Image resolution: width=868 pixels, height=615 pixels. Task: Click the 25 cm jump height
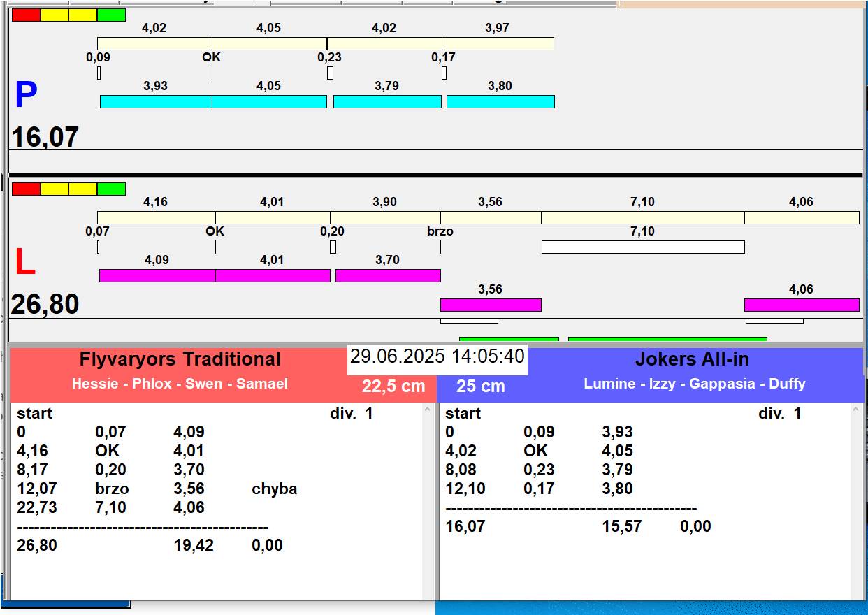pos(480,386)
